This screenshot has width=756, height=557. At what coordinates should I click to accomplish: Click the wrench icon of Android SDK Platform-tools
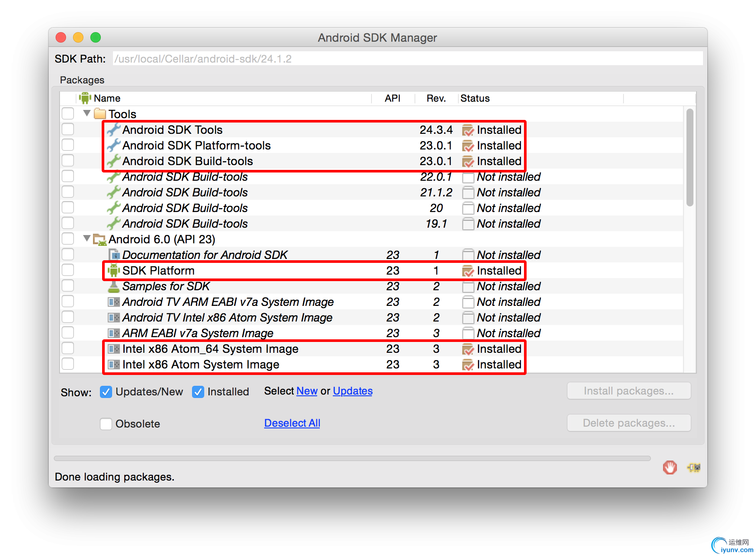[x=114, y=145]
